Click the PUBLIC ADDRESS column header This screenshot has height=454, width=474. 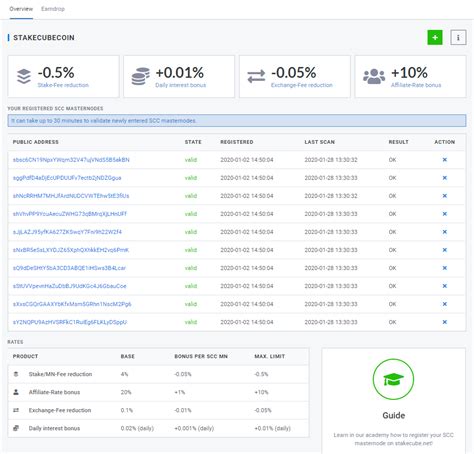36,142
